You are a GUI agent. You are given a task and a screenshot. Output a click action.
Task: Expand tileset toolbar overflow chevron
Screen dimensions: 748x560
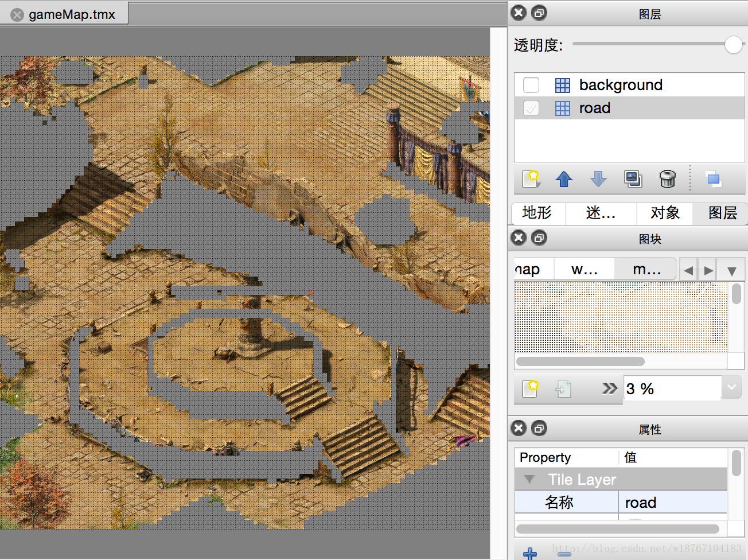(610, 388)
